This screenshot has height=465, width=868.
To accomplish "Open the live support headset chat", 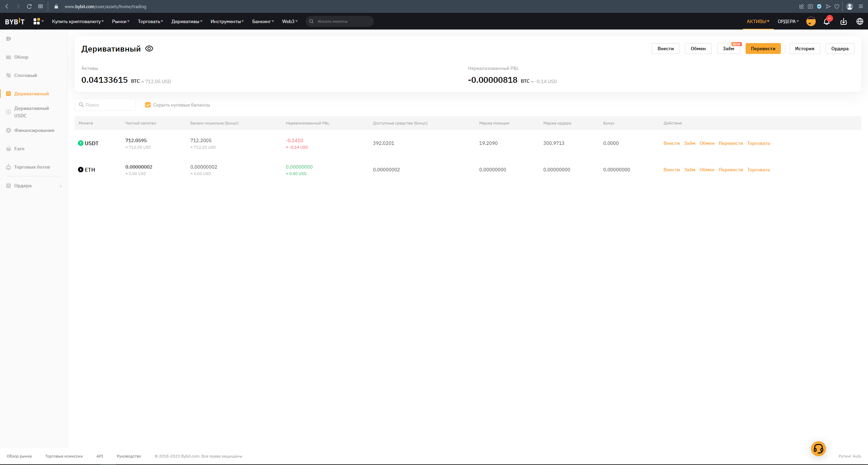I will pos(818,449).
